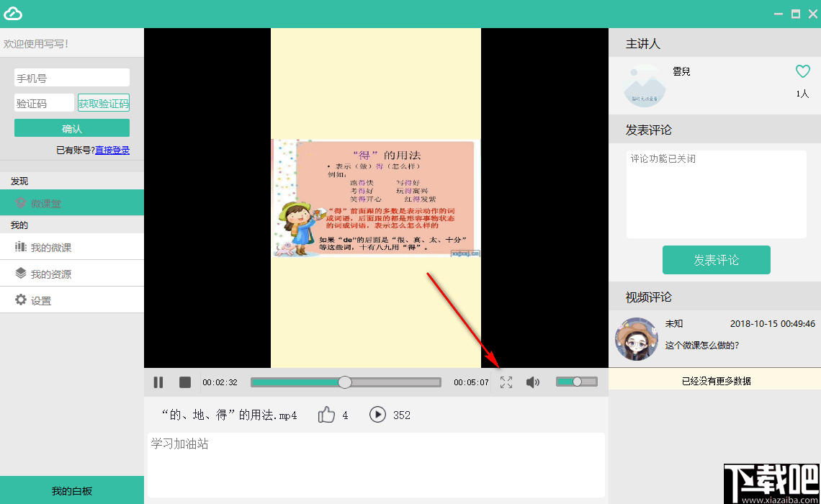Mute audio with the speaker icon
This screenshot has height=504, width=821.
pos(533,382)
